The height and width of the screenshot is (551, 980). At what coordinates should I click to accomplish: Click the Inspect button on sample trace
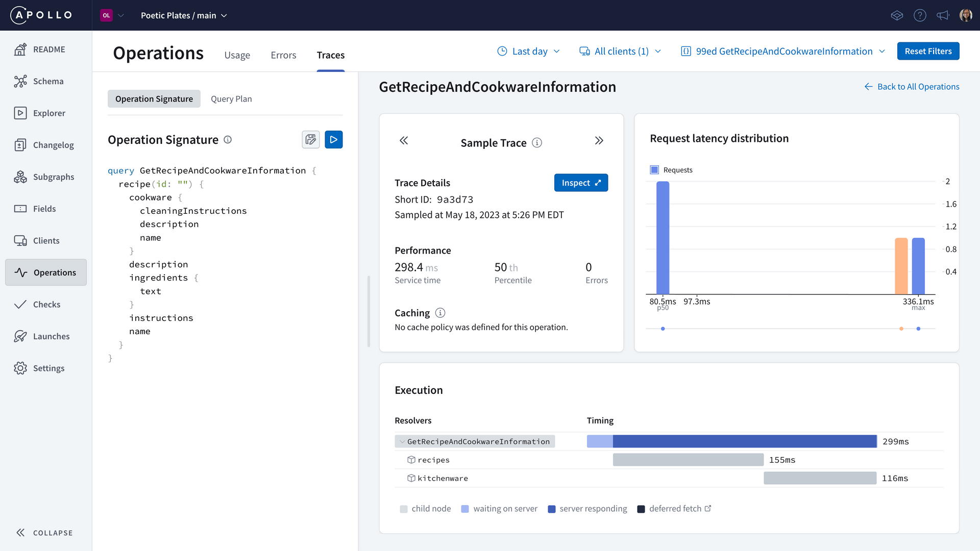(x=579, y=182)
